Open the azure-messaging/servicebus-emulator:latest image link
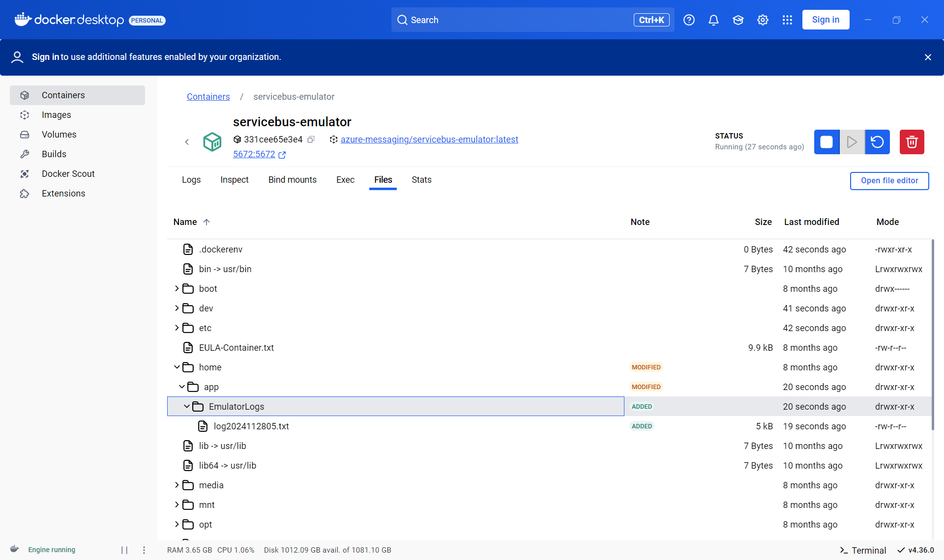The image size is (944, 560). point(429,140)
